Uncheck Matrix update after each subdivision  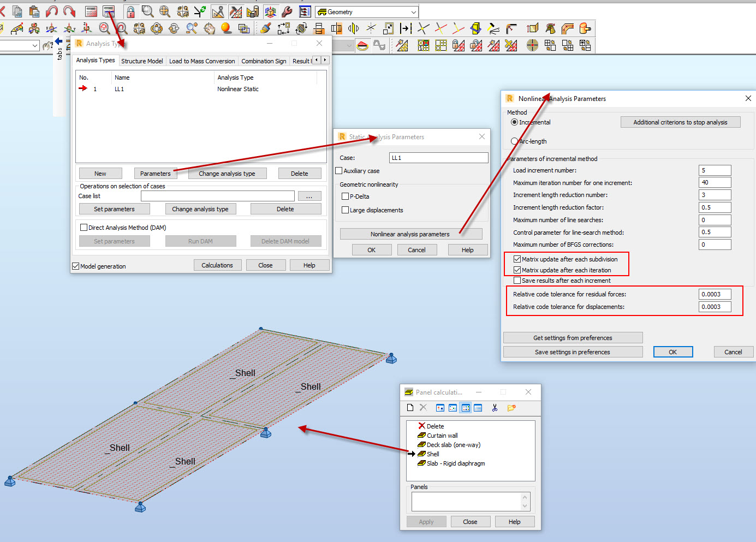click(x=517, y=259)
